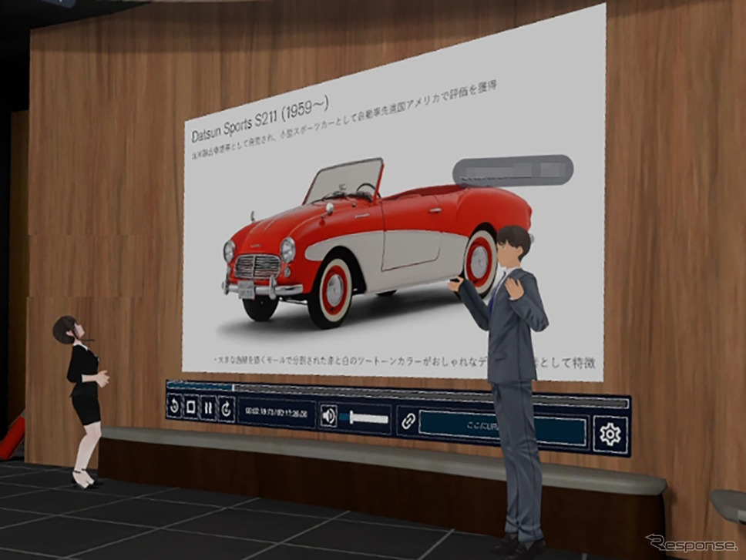Open player settings via the gear icon

pyautogui.click(x=610, y=434)
